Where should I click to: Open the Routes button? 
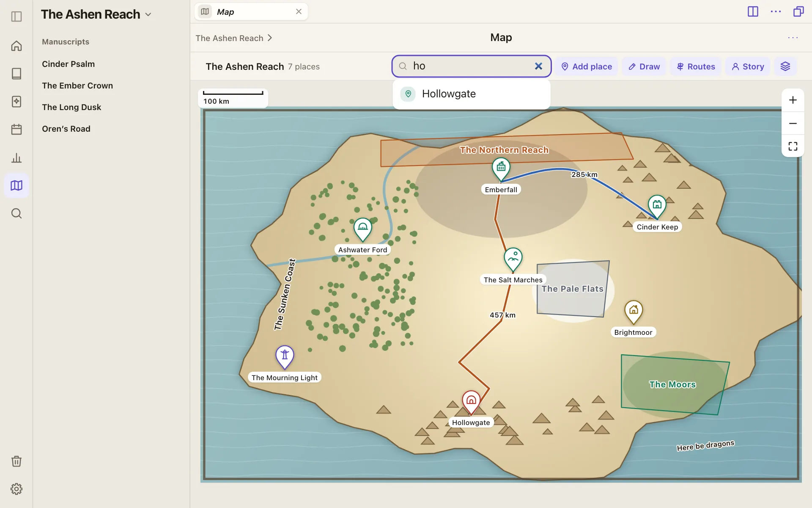(696, 66)
